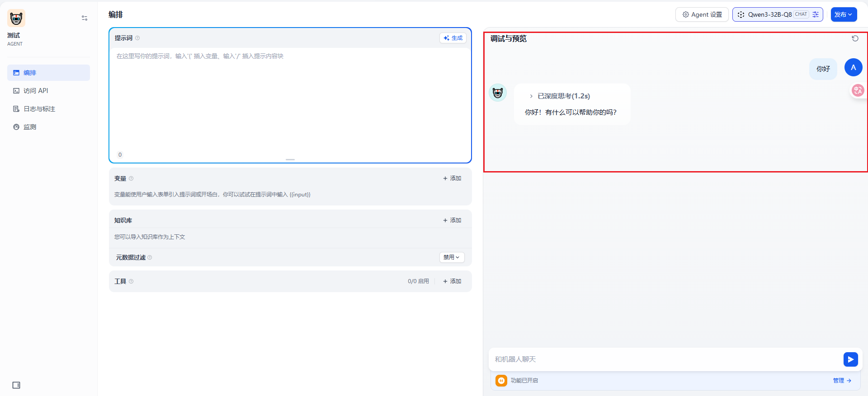Click the help icon next to 工具

pos(131,281)
